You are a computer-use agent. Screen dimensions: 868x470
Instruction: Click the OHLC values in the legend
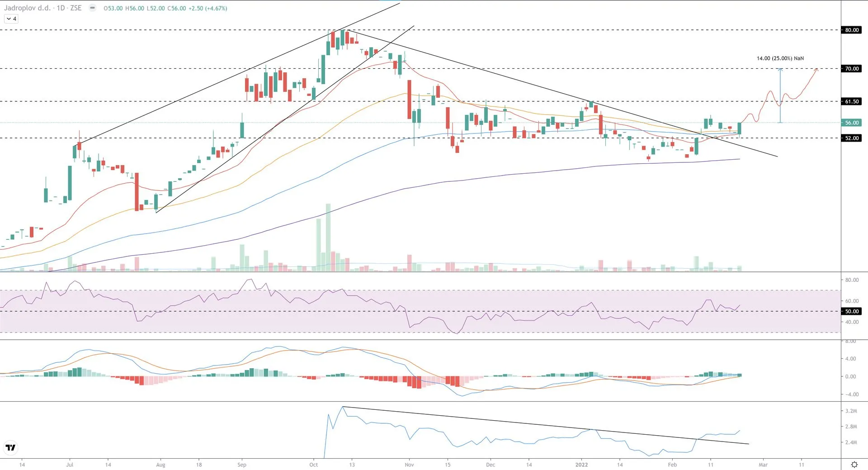pos(165,8)
